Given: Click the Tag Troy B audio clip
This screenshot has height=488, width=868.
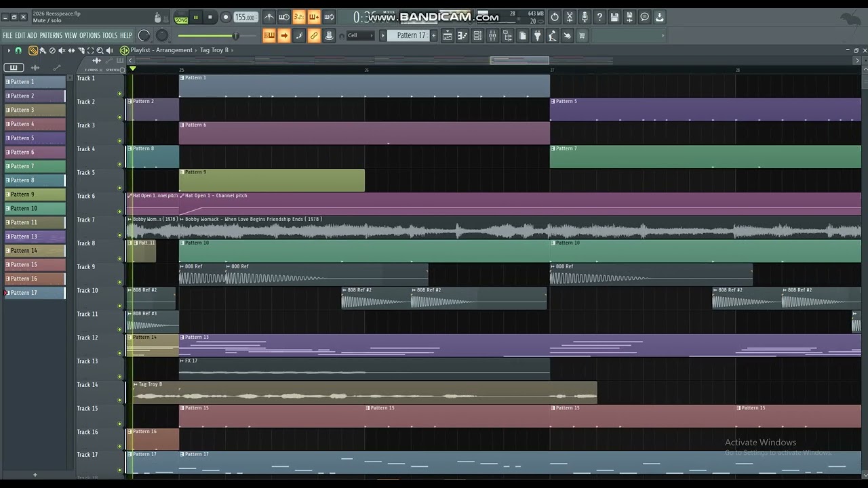Looking at the screenshot, I should pos(364,392).
